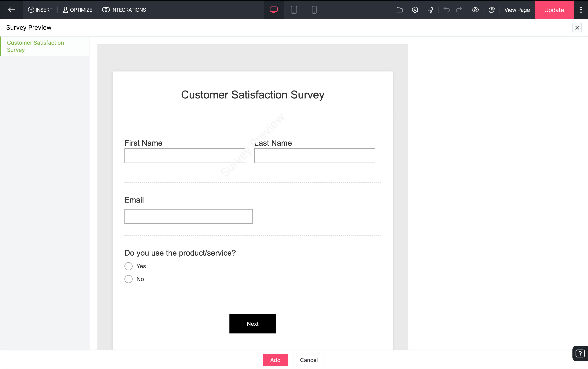Viewport: 588px width, 369px height.
Task: Click the Email input field
Action: (188, 216)
